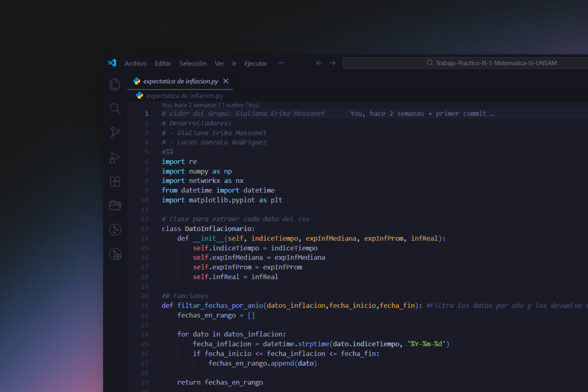Open the Search view
The width and height of the screenshot is (588, 392).
[x=115, y=109]
